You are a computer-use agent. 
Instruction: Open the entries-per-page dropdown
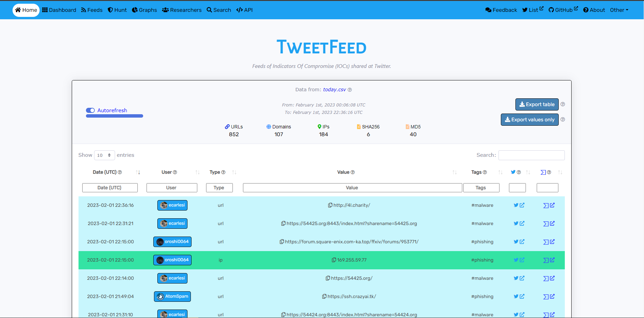[x=104, y=155]
